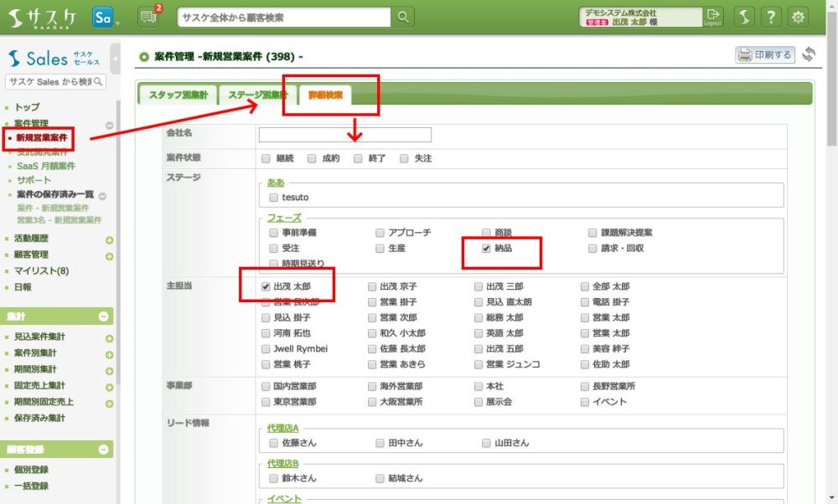This screenshot has height=504, width=838.
Task: Click the 印刷する print button
Action: pyautogui.click(x=765, y=55)
